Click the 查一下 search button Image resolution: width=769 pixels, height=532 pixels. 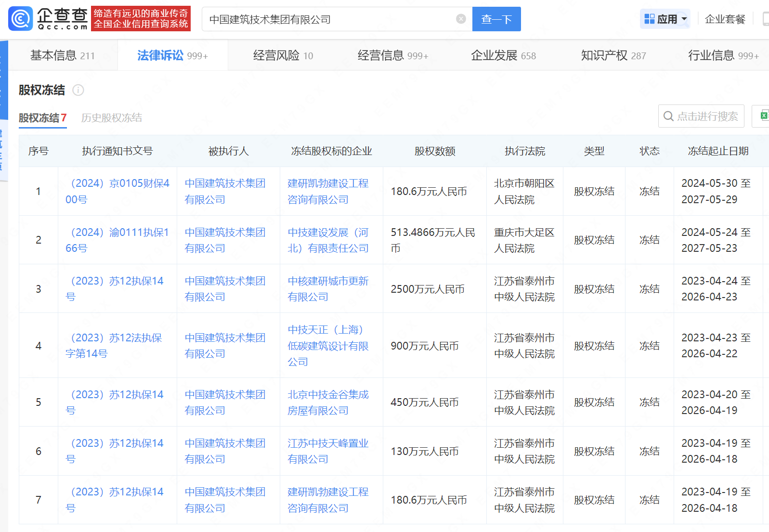[496, 19]
